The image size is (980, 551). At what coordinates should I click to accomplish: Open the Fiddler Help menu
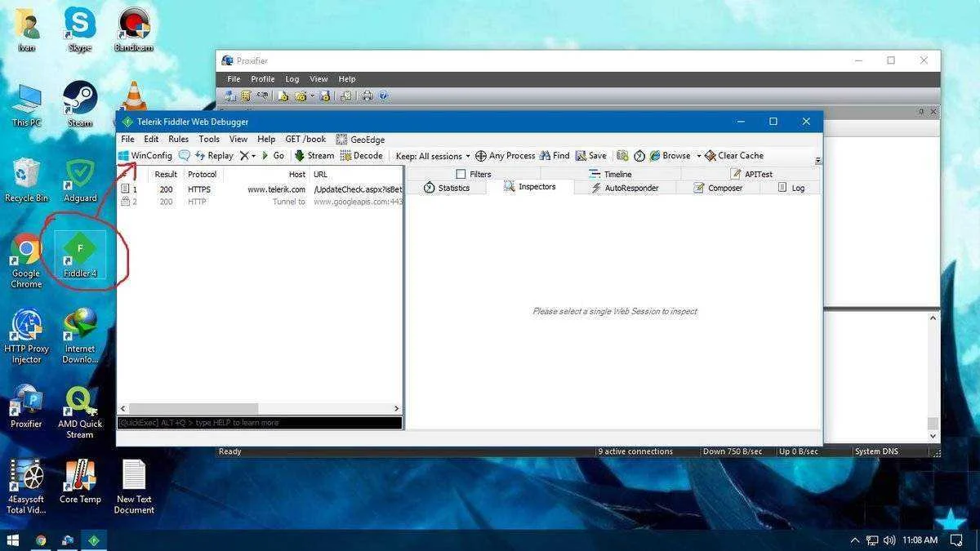[266, 140]
